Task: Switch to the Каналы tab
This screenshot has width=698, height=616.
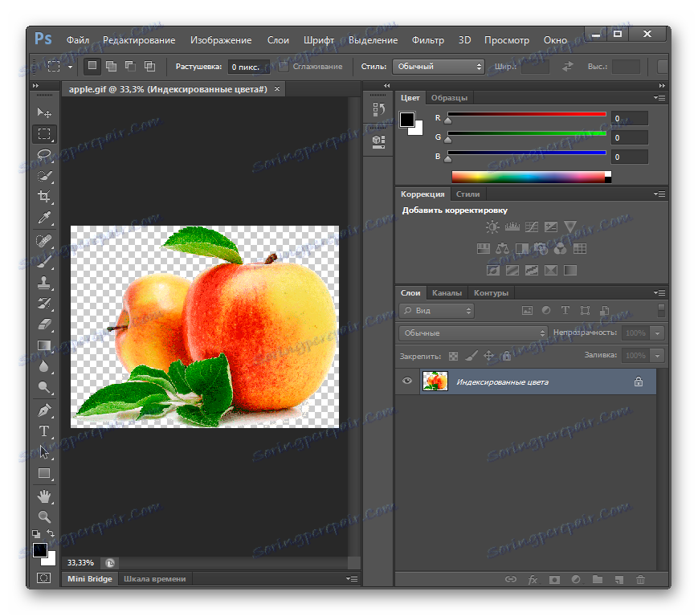Action: coord(447,293)
